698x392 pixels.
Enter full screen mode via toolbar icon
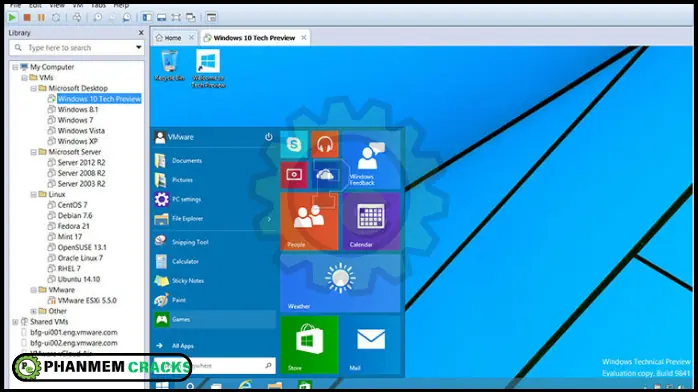[x=176, y=17]
